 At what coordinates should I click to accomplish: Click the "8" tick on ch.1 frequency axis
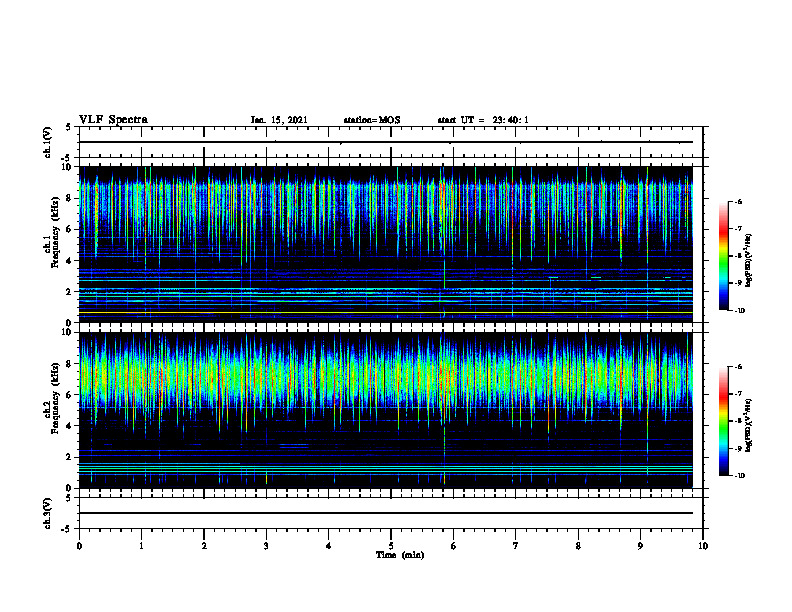(69, 198)
